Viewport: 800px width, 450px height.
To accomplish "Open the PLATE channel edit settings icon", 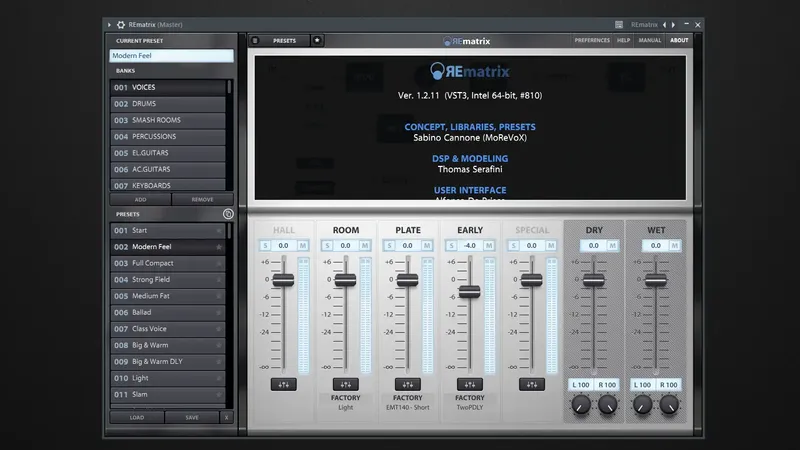I will [x=408, y=384].
